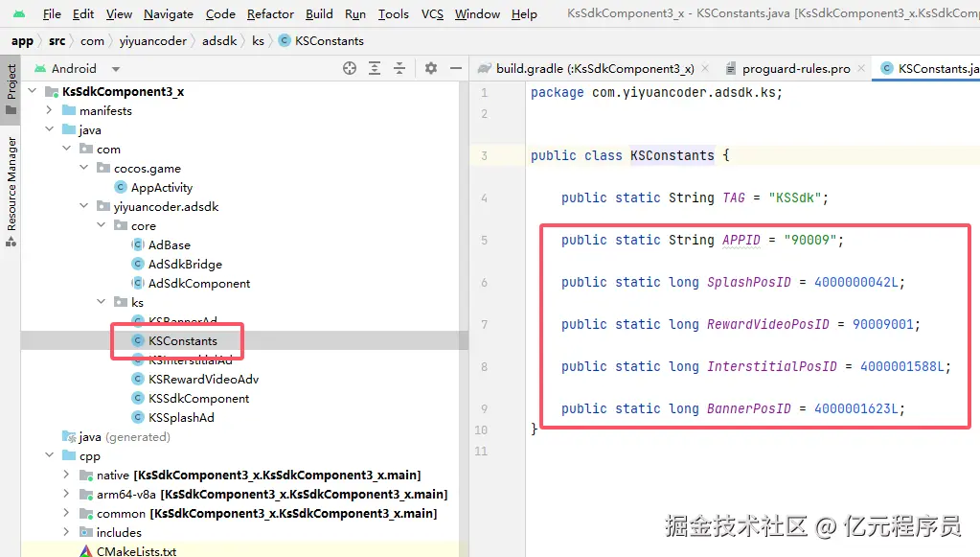Open the Build menu
The height and width of the screenshot is (557, 980).
coord(319,13)
